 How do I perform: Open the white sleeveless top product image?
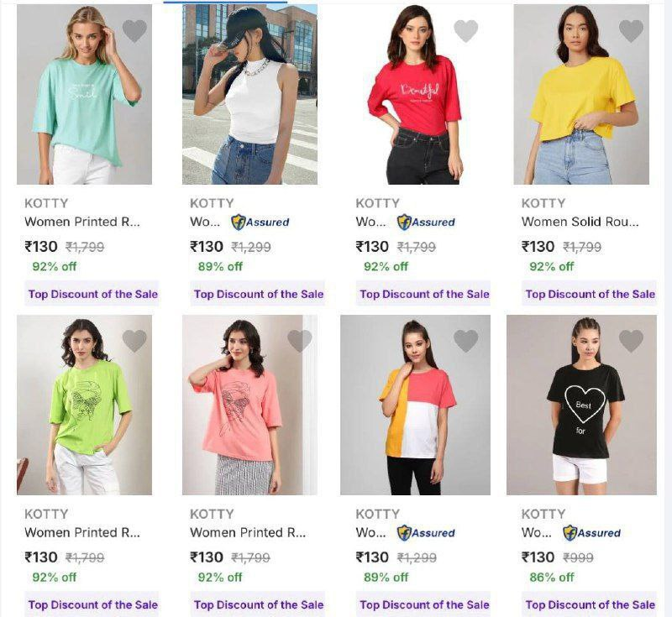[249, 94]
